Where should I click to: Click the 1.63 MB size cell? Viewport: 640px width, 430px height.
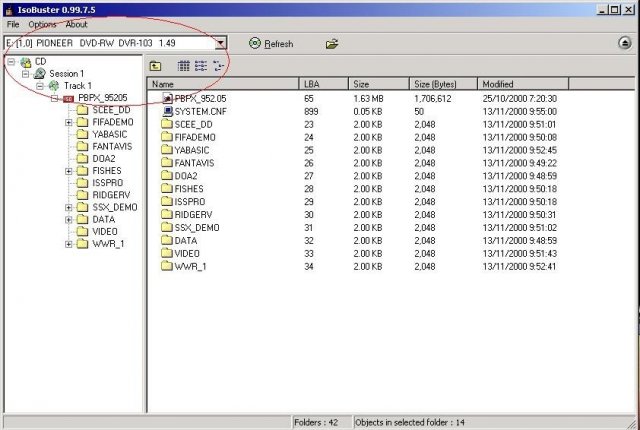(368, 99)
